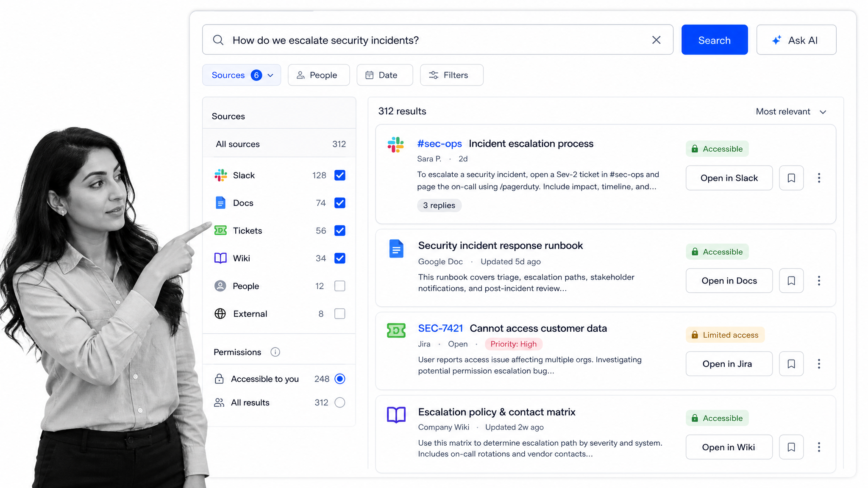Click the Slack logo in Sources list
The width and height of the screenshot is (868, 488).
(220, 175)
